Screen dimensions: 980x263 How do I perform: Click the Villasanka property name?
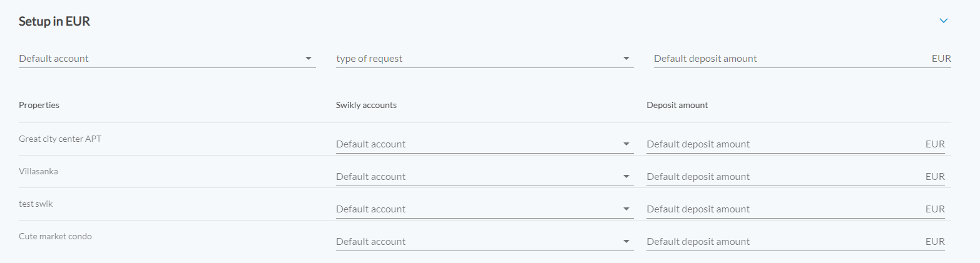[39, 171]
